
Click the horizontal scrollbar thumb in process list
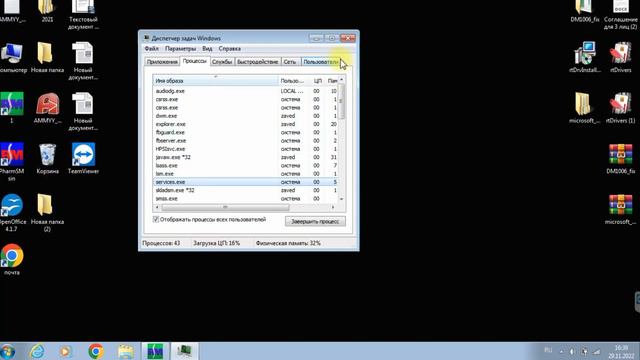225,207
